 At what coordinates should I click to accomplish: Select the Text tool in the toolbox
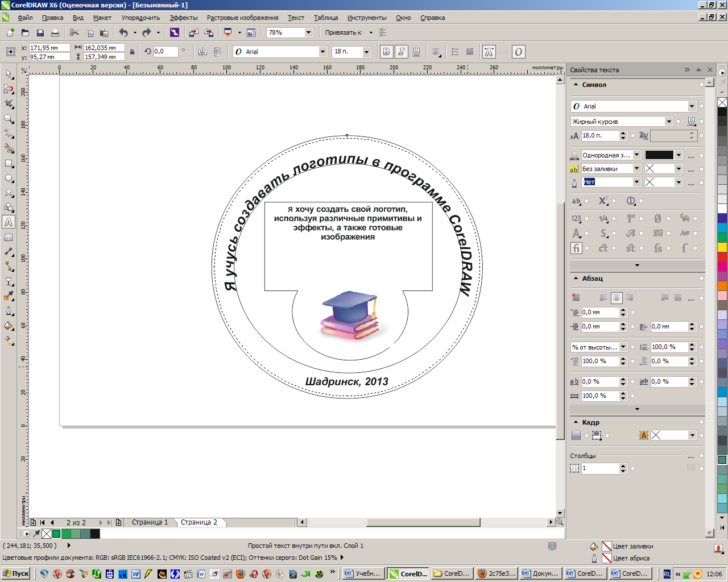click(9, 222)
